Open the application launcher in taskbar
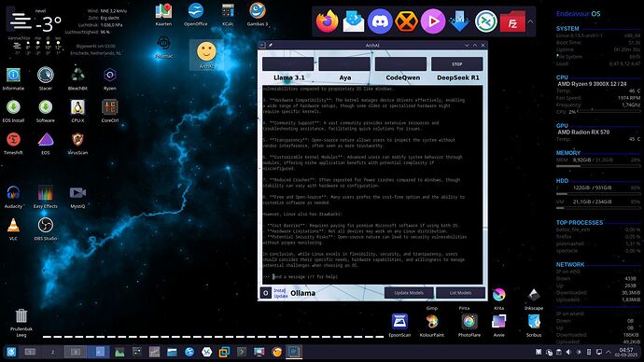This screenshot has width=644, height=362. point(11,352)
